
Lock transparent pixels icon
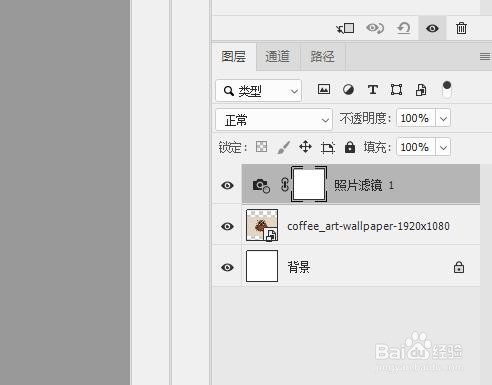point(261,147)
